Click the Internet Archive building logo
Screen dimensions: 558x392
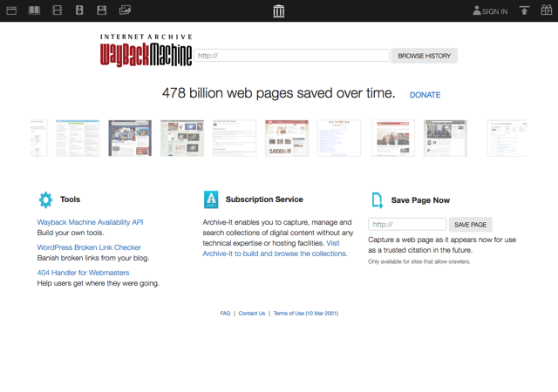coord(279,10)
